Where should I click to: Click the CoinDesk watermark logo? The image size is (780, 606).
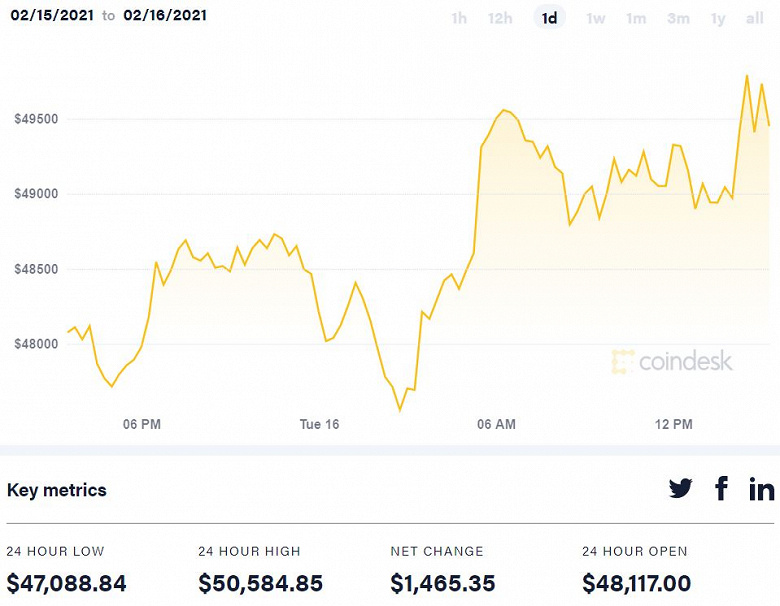(x=672, y=361)
